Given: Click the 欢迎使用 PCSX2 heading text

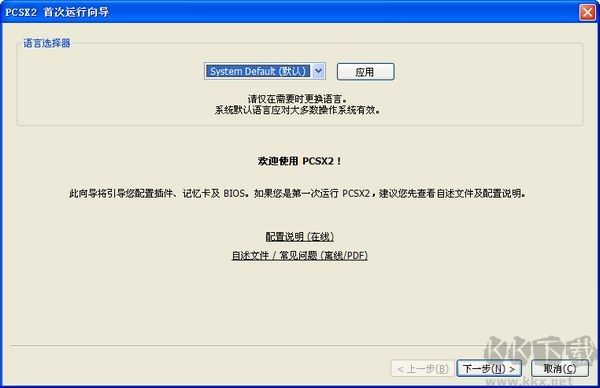Looking at the screenshot, I should (299, 161).
